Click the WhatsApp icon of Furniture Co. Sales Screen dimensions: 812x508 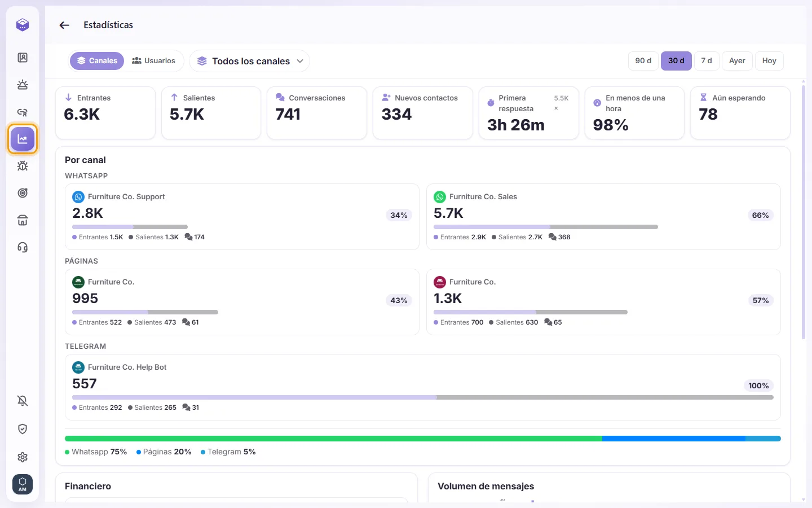coord(440,197)
